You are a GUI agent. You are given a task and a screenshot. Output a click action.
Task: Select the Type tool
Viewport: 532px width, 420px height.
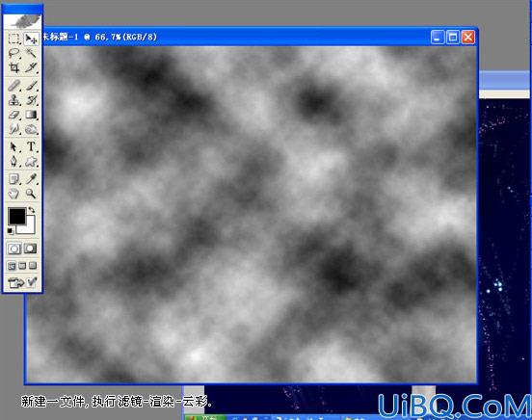point(31,146)
